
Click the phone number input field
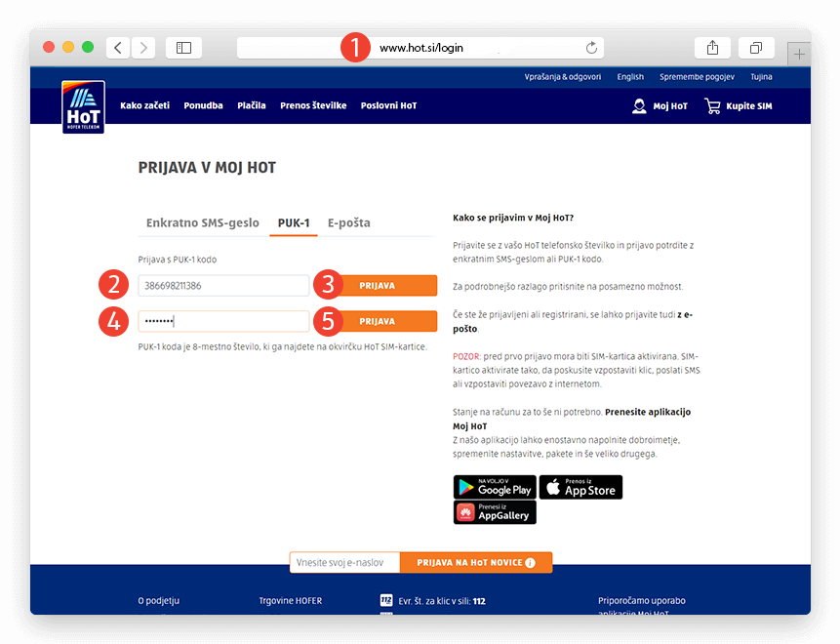click(x=223, y=286)
